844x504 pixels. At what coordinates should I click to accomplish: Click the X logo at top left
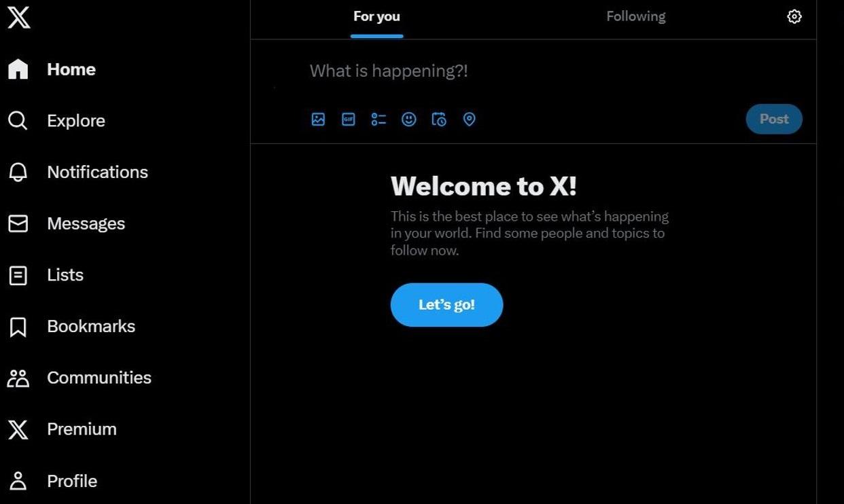19,16
